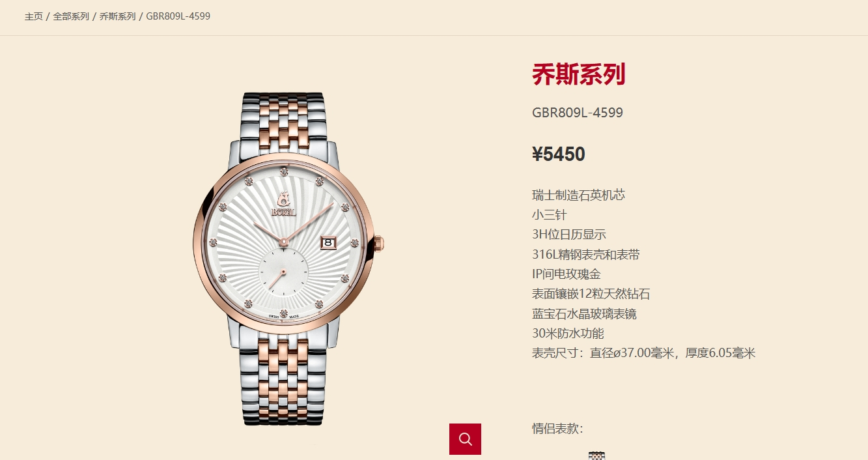Click the small seconds subdial on the watch
The image size is (868, 460).
(284, 270)
